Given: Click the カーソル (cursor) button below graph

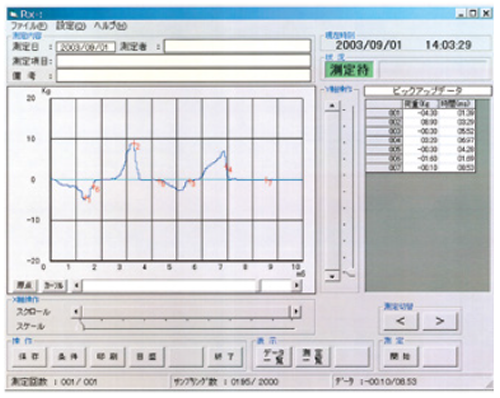Looking at the screenshot, I should point(54,286).
